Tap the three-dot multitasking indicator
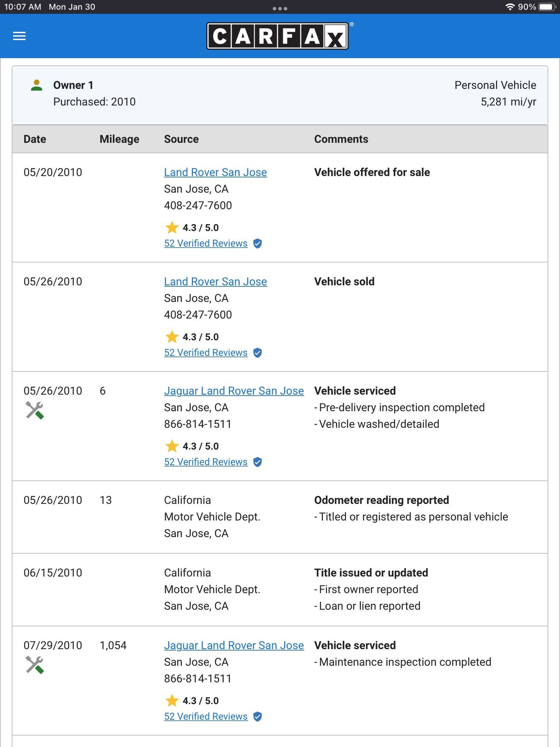The image size is (560, 747). [x=280, y=8]
